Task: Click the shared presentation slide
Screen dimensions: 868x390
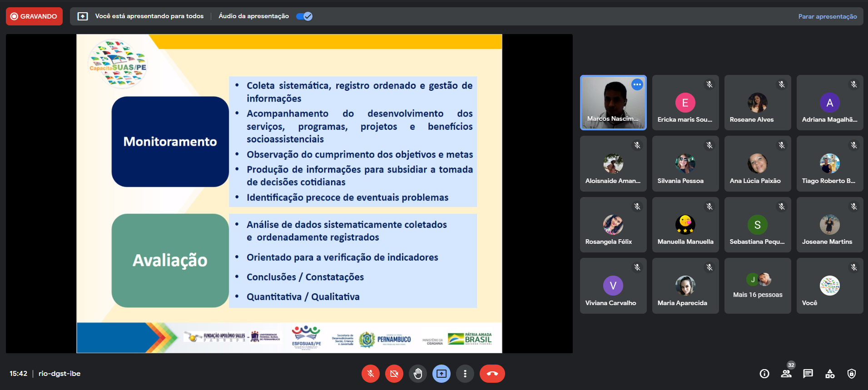Action: [289, 193]
